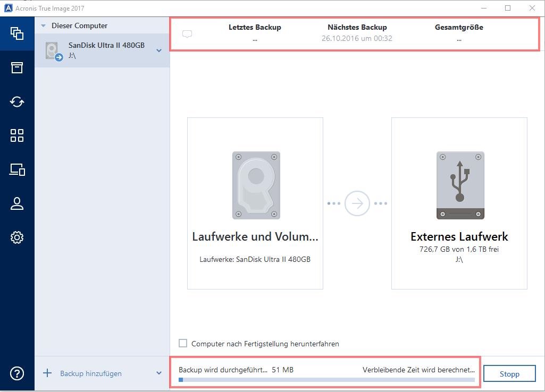Image resolution: width=545 pixels, height=392 pixels.
Task: Click the USB external drive destination icon
Action: 460,185
